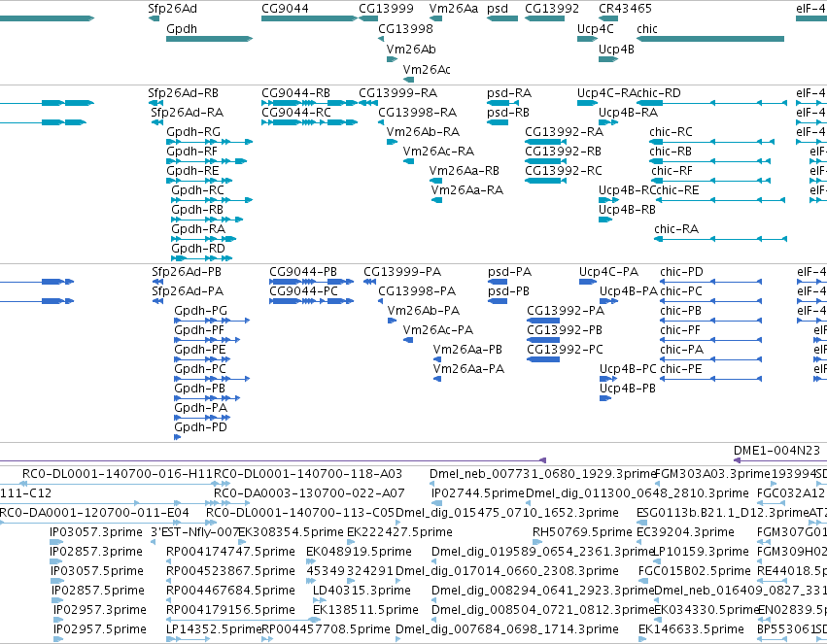Select the LP14352.5prime EST label
The image size is (827, 644).
tap(214, 628)
